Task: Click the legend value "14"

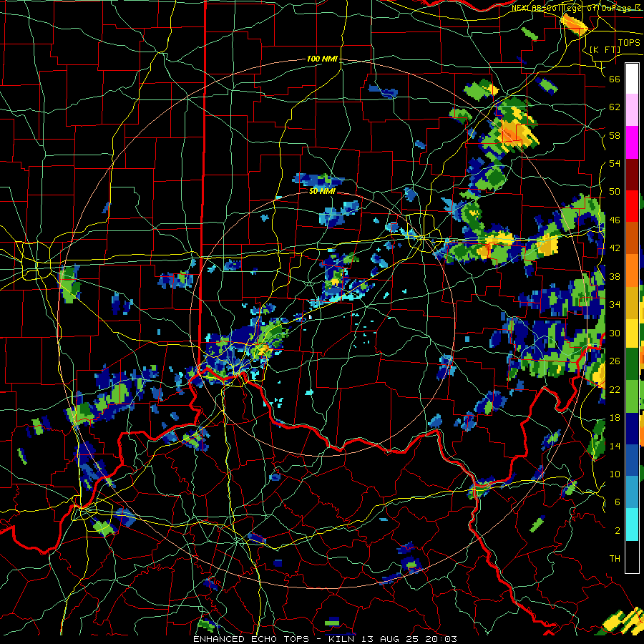Action: [x=615, y=446]
